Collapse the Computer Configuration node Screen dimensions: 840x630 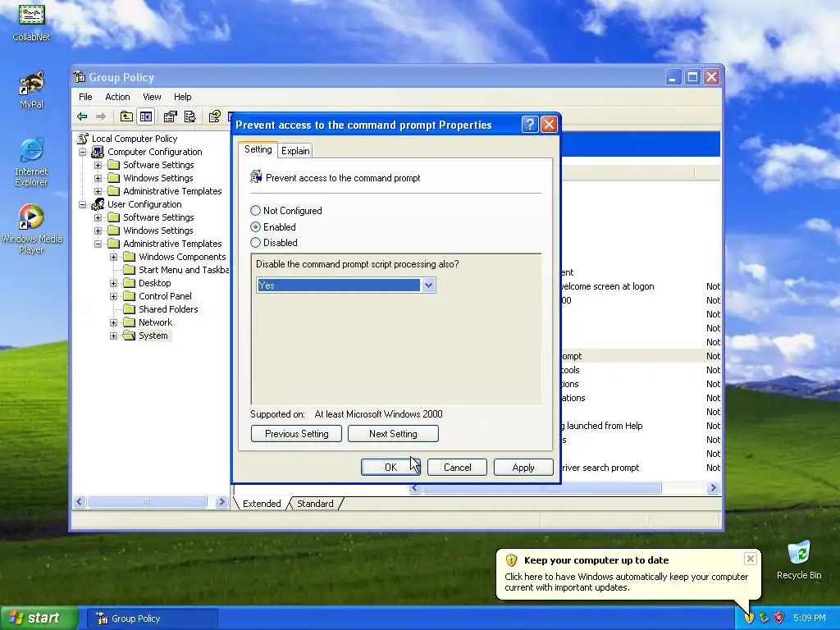(83, 152)
